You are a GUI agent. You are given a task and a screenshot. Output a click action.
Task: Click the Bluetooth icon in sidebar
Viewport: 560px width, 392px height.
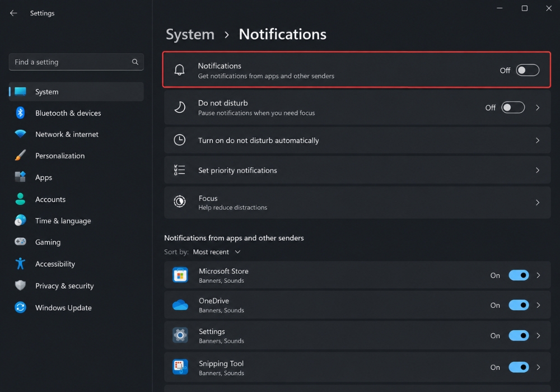pyautogui.click(x=20, y=113)
